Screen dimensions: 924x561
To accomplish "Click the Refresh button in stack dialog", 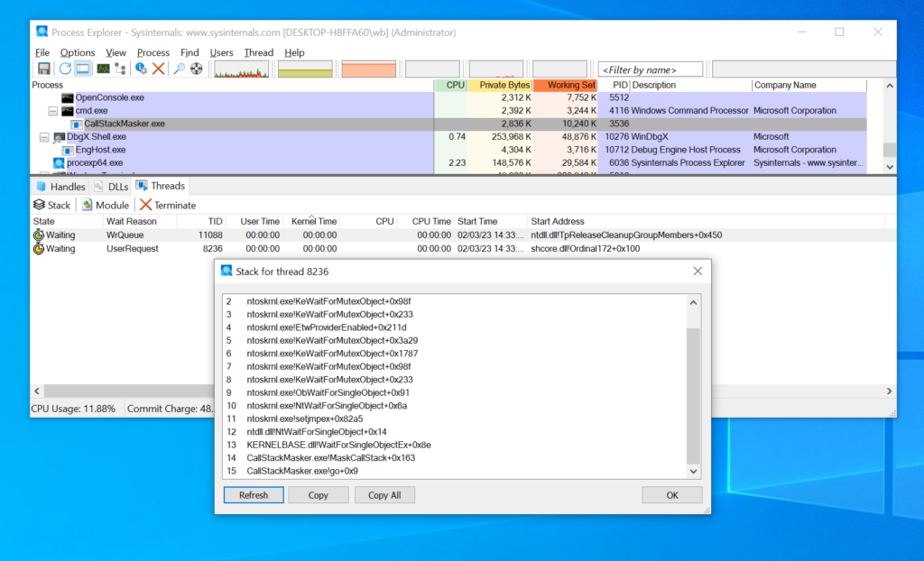I will [x=253, y=495].
